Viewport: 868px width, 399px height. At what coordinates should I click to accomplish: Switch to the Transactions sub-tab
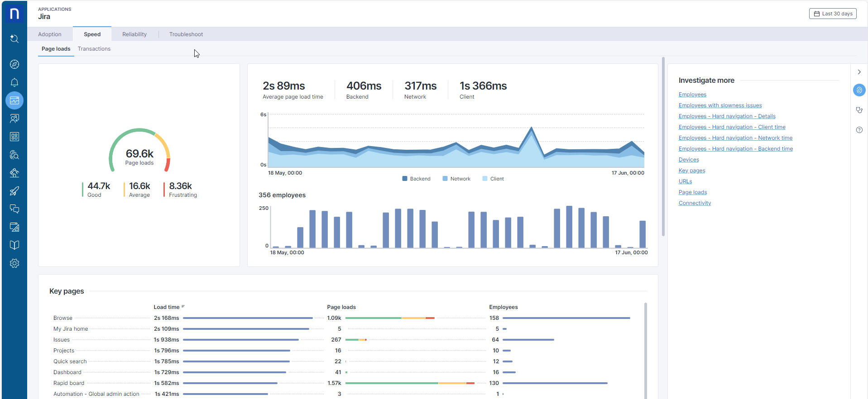[x=94, y=49]
